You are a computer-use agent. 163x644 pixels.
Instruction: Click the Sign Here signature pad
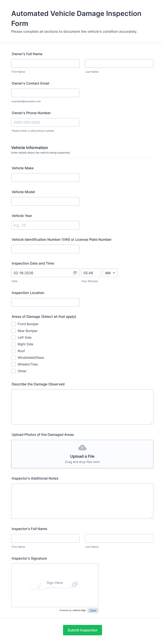[x=55, y=585]
